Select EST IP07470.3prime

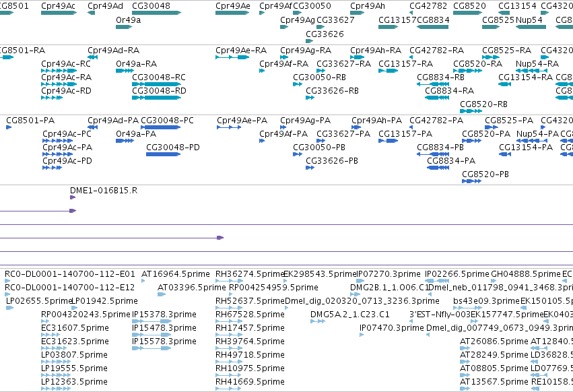coord(392,328)
